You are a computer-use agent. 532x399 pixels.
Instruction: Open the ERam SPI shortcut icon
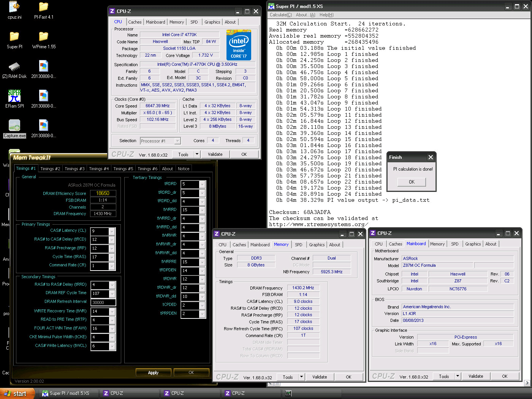[x=14, y=96]
